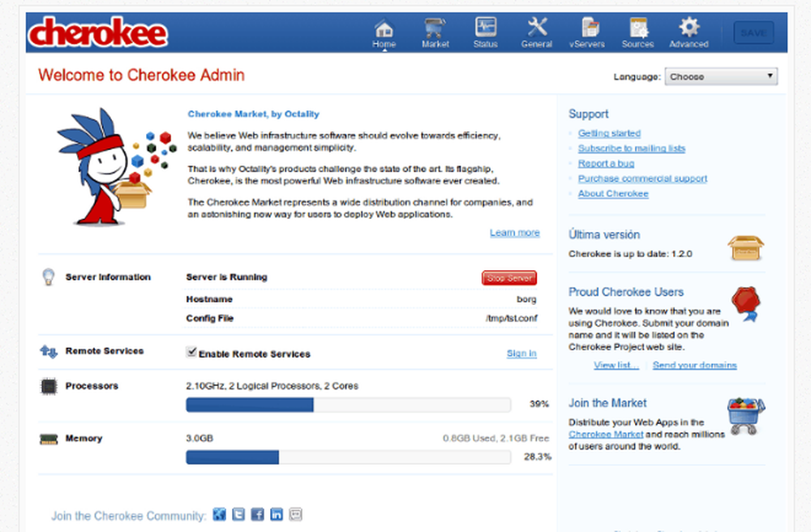
Task: Open the vServers section
Action: click(x=587, y=33)
